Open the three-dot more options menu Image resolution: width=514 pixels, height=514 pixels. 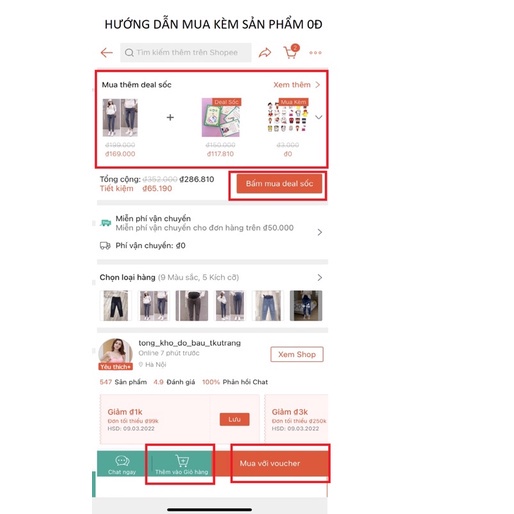[315, 53]
